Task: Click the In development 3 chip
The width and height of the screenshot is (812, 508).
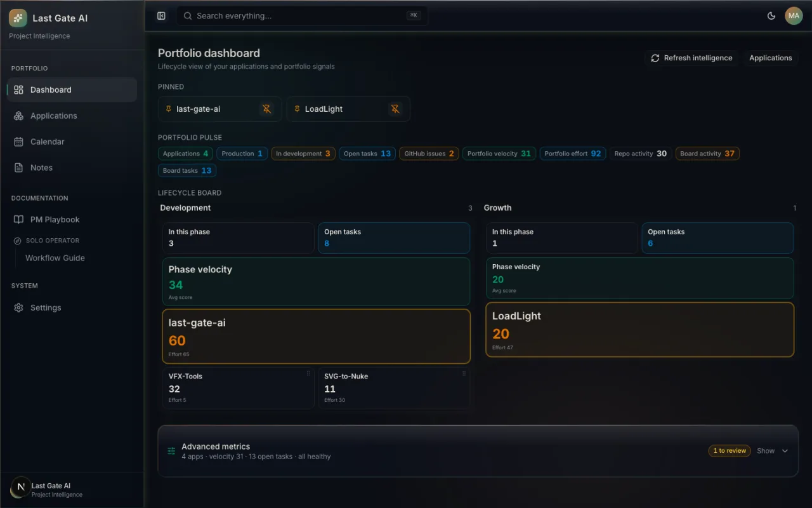Action: [303, 154]
